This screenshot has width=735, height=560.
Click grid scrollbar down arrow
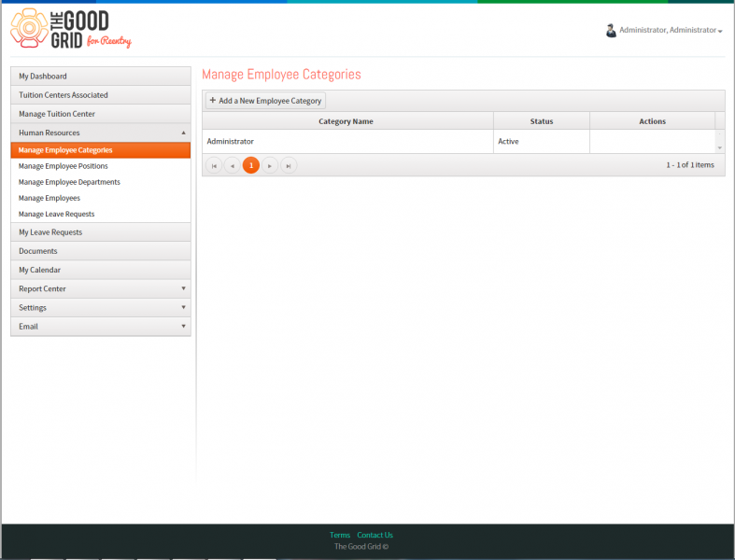[719, 148]
